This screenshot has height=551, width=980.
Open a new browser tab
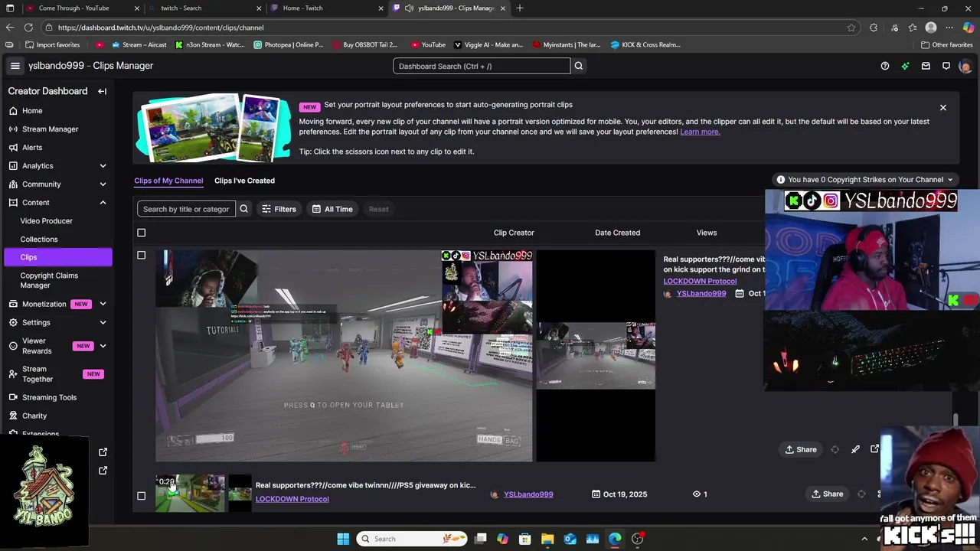tap(520, 8)
